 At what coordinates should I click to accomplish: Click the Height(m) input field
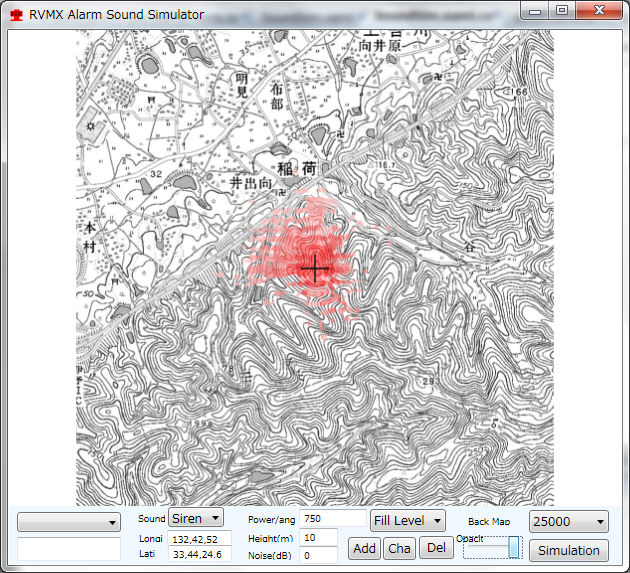[x=318, y=537]
